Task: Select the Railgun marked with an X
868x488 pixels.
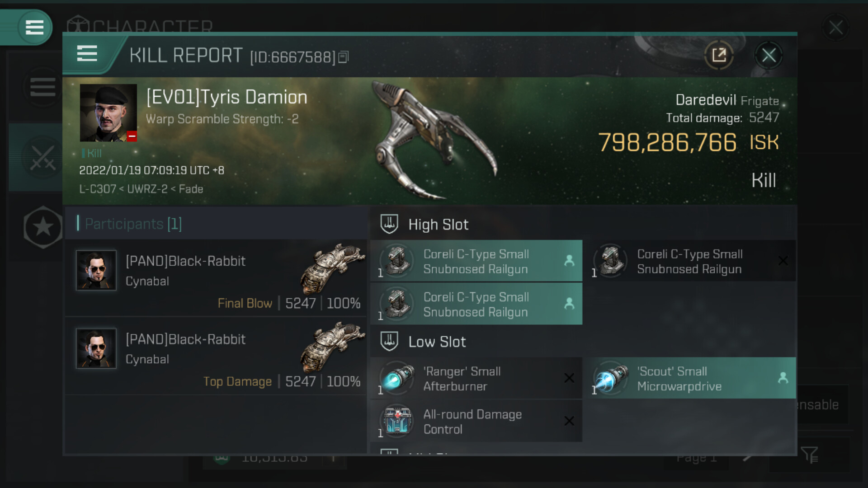Action: coord(690,261)
